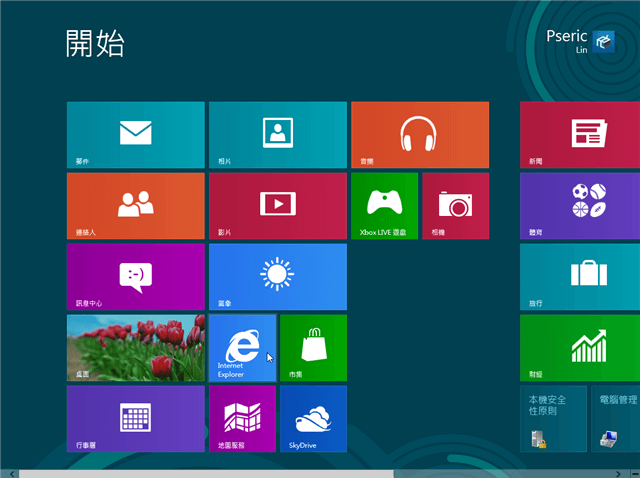Click the horizontal scrollbar thumb
The width and height of the screenshot is (640, 478).
click(x=206, y=474)
